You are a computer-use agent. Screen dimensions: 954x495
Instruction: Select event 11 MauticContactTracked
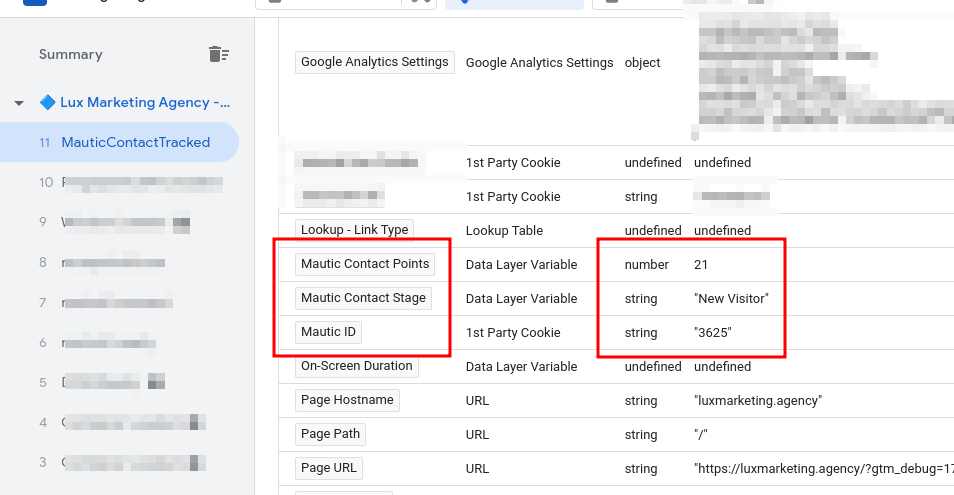coord(135,142)
